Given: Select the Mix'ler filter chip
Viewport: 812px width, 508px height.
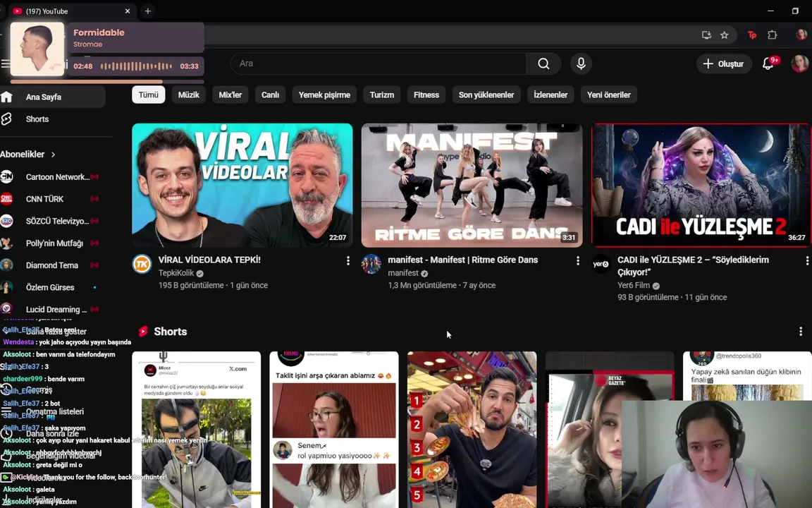Looking at the screenshot, I should pyautogui.click(x=230, y=95).
